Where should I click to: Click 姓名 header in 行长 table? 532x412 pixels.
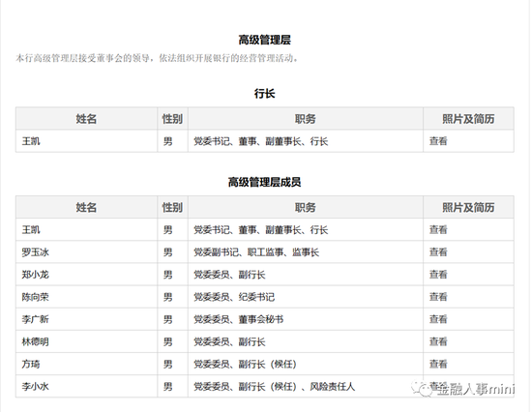pyautogui.click(x=86, y=119)
